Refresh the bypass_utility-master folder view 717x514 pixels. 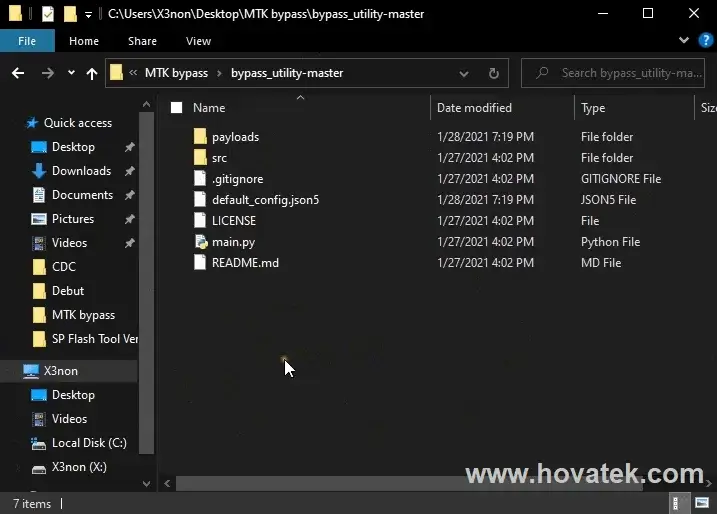[x=493, y=73]
